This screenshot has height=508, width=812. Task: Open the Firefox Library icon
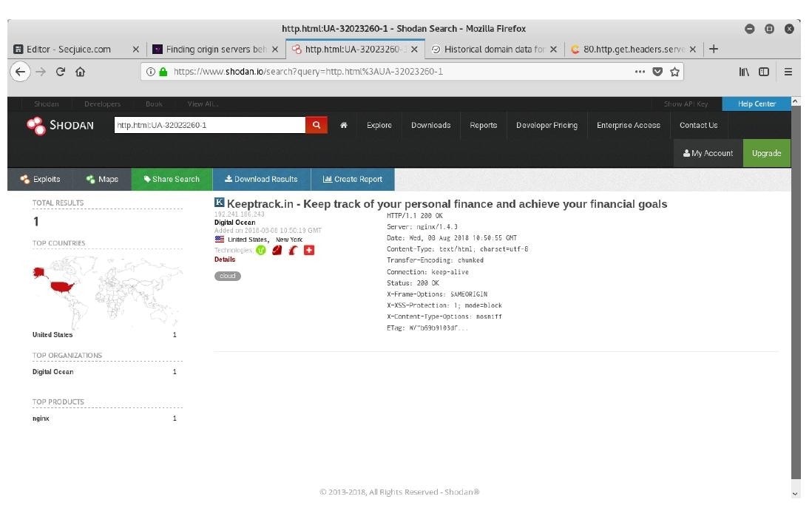tap(743, 72)
